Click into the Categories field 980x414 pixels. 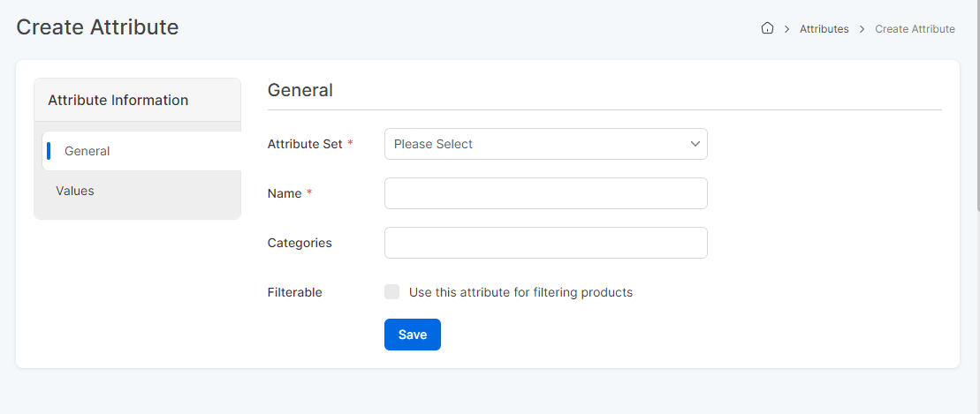click(545, 243)
